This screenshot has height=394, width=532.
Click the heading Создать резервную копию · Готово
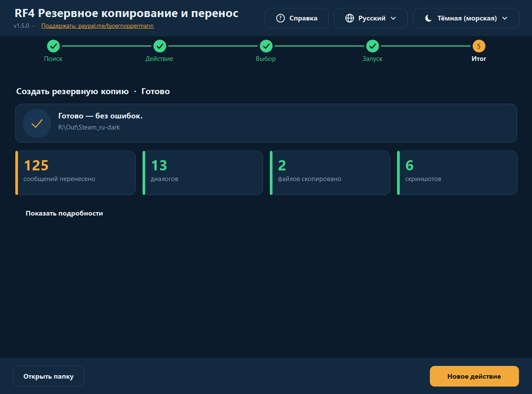click(x=93, y=92)
